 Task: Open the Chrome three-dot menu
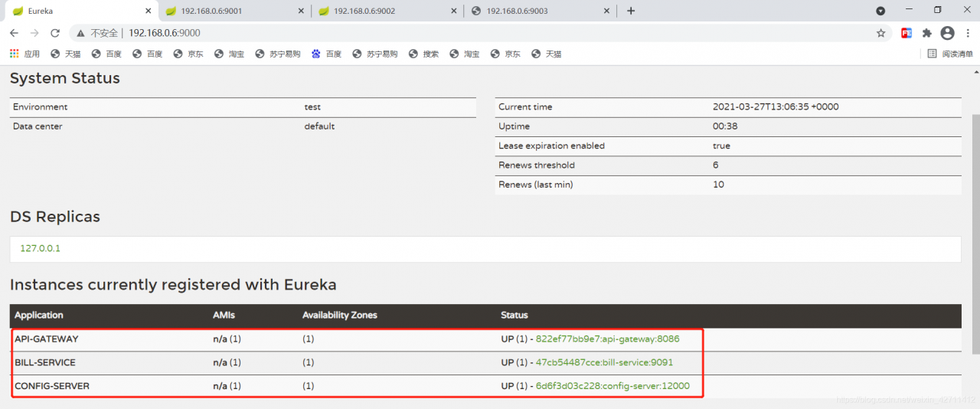[967, 33]
